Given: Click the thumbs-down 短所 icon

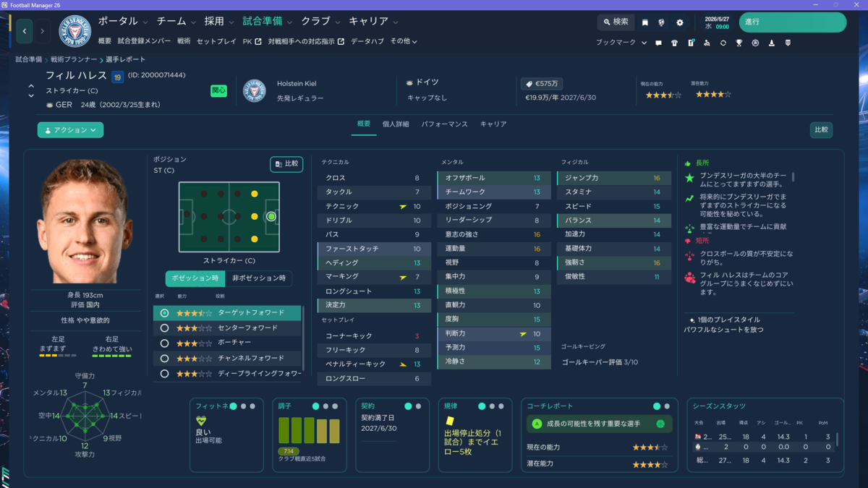Looking at the screenshot, I should pos(688,240).
